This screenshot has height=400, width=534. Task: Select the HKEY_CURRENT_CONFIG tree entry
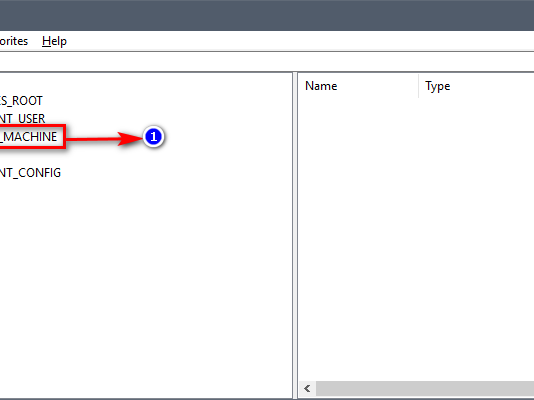pos(30,173)
